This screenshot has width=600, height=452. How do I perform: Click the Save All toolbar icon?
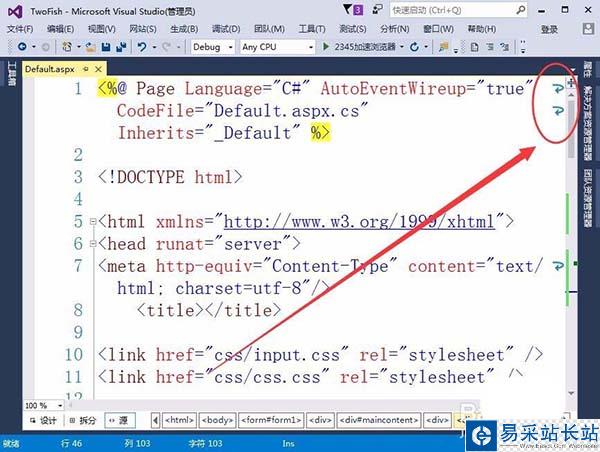click(121, 47)
